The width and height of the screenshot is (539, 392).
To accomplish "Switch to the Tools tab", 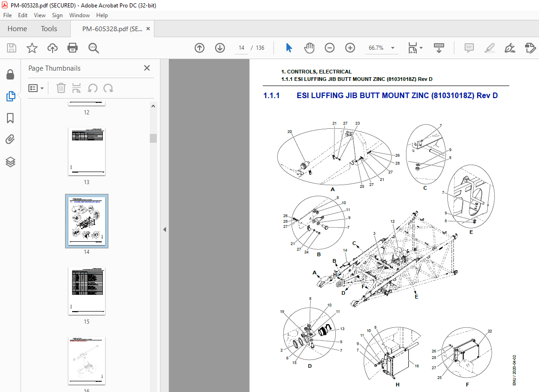I will coord(49,29).
